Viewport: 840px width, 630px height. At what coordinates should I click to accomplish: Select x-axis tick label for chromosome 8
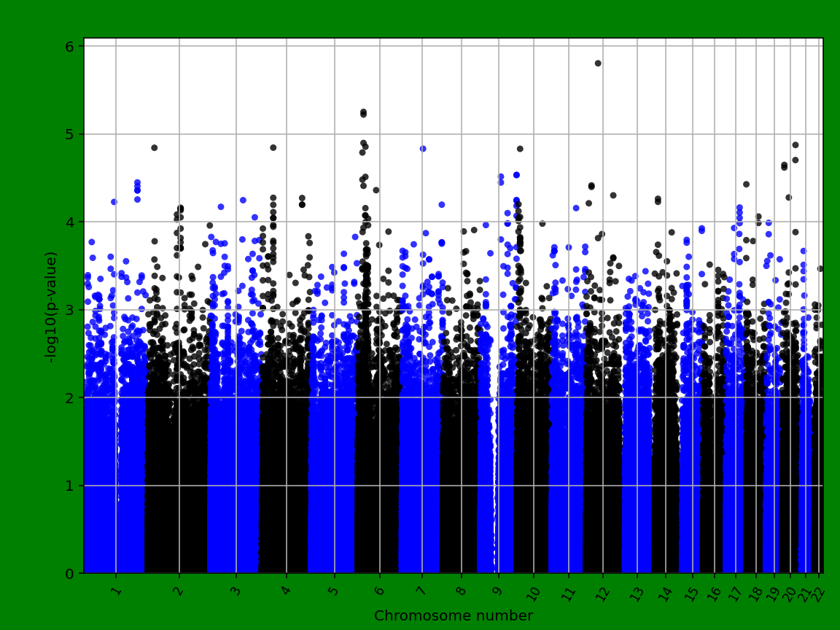(461, 589)
